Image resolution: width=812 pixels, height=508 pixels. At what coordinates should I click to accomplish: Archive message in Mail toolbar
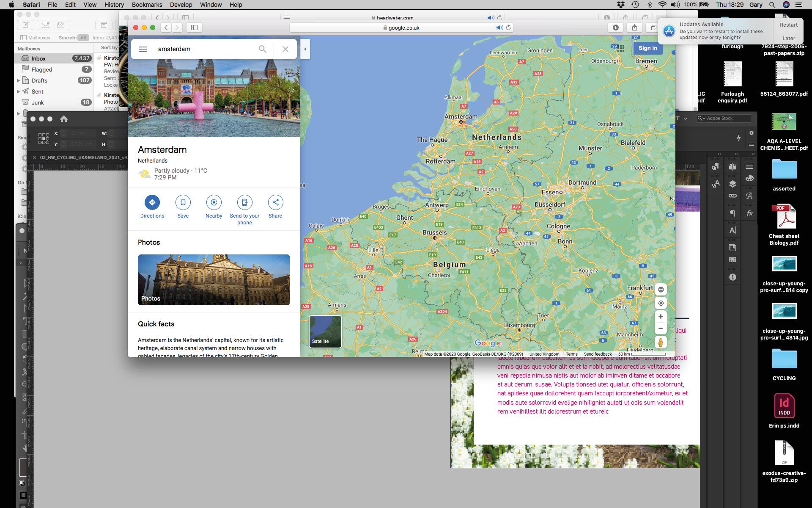(x=103, y=25)
